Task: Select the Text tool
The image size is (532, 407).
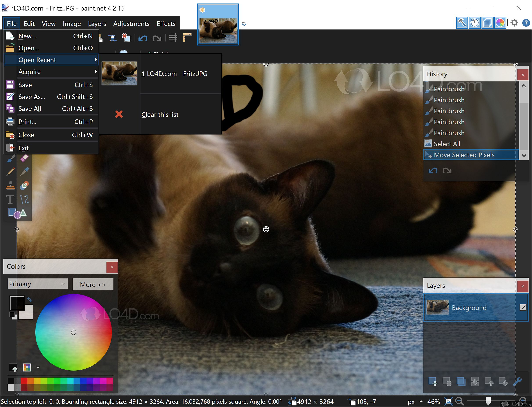Action: [x=10, y=200]
